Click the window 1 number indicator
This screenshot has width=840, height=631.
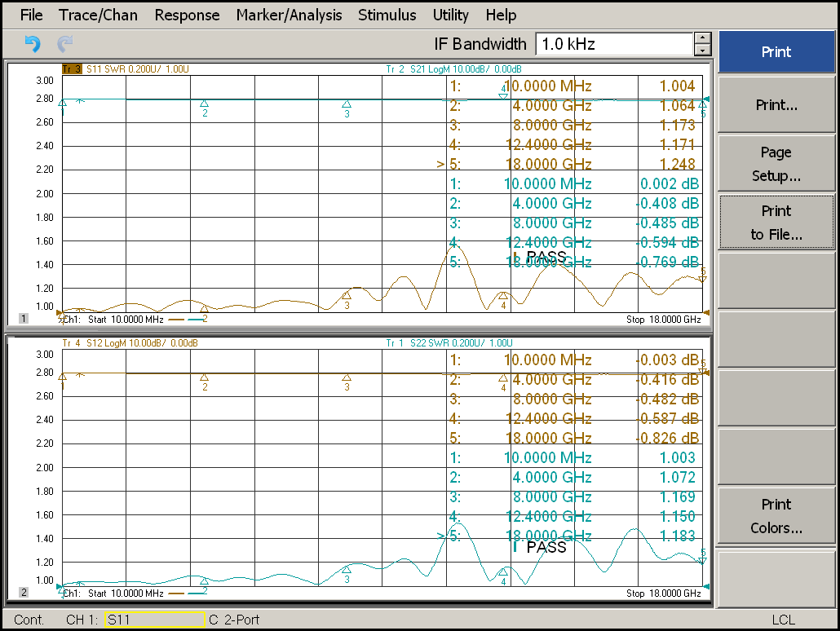coord(24,319)
